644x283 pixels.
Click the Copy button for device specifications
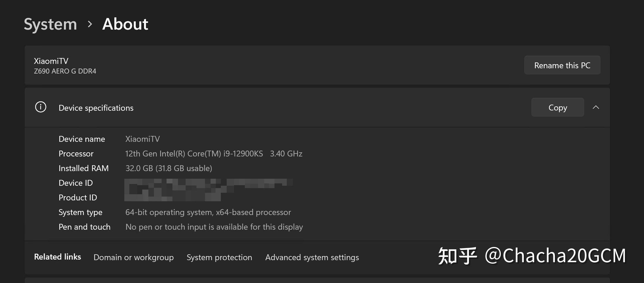pos(557,107)
